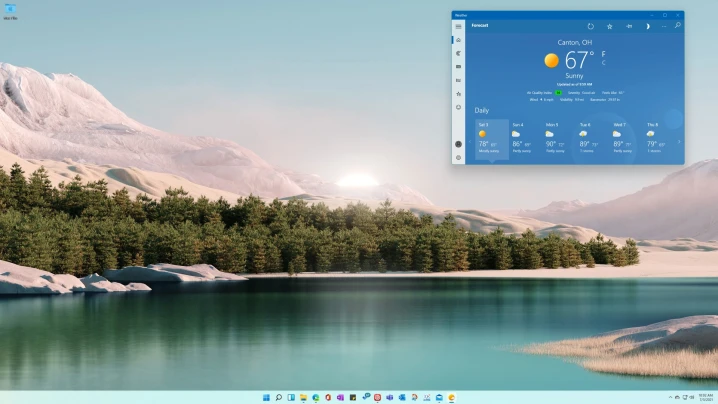Switch temperature units to Fahrenheit
This screenshot has width=718, height=404.
coord(603,54)
